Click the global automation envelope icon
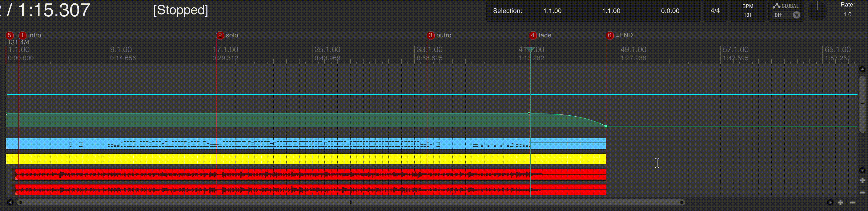 pyautogui.click(x=776, y=6)
